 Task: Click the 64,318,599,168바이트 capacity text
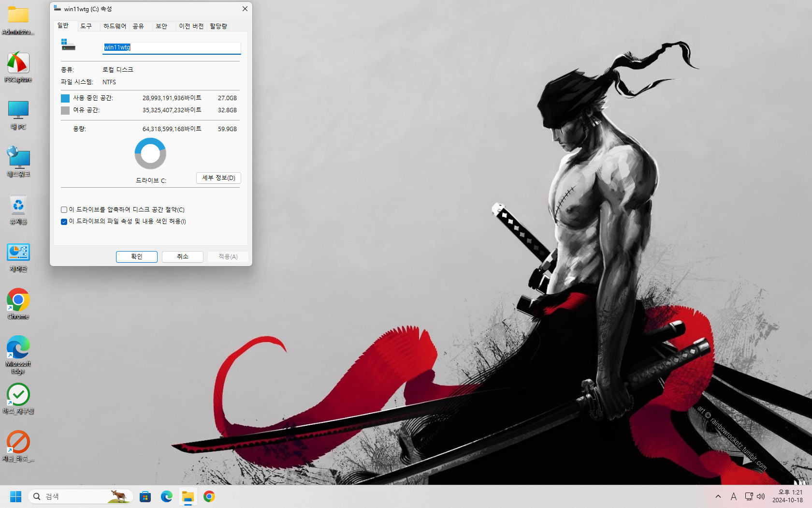[172, 129]
